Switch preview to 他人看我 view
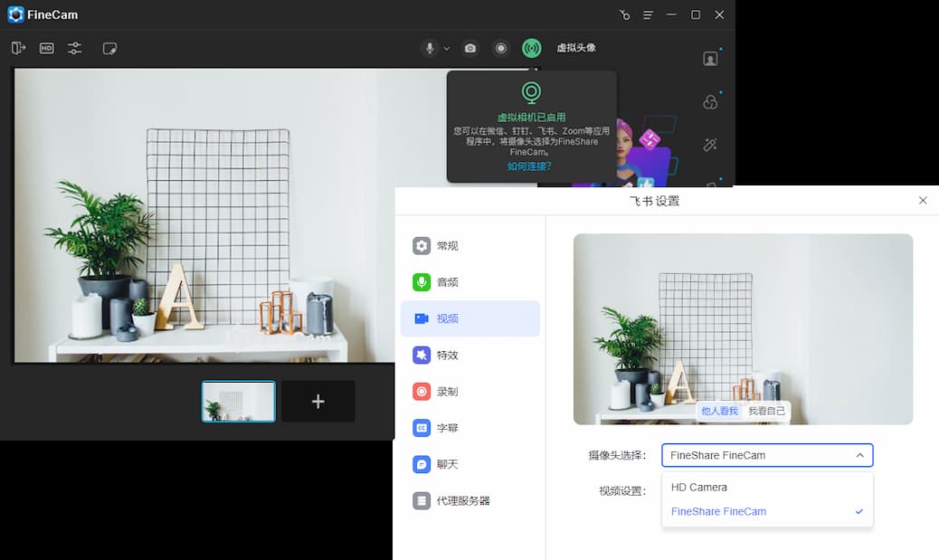Screen dimensions: 939x560 click(719, 411)
